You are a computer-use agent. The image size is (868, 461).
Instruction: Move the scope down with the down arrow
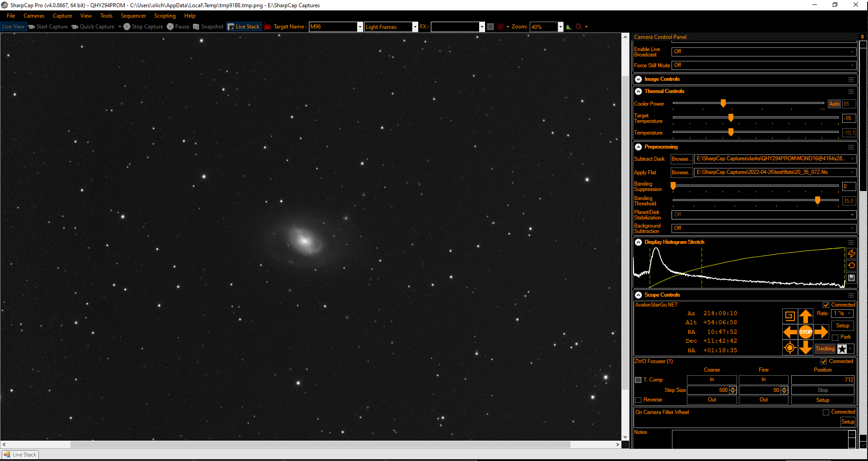tap(806, 348)
